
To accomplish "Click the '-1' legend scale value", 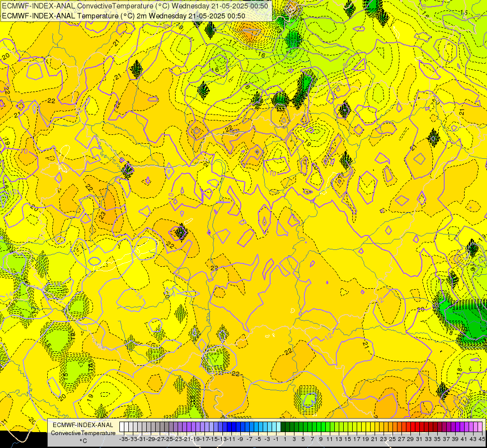I will click(x=276, y=440).
